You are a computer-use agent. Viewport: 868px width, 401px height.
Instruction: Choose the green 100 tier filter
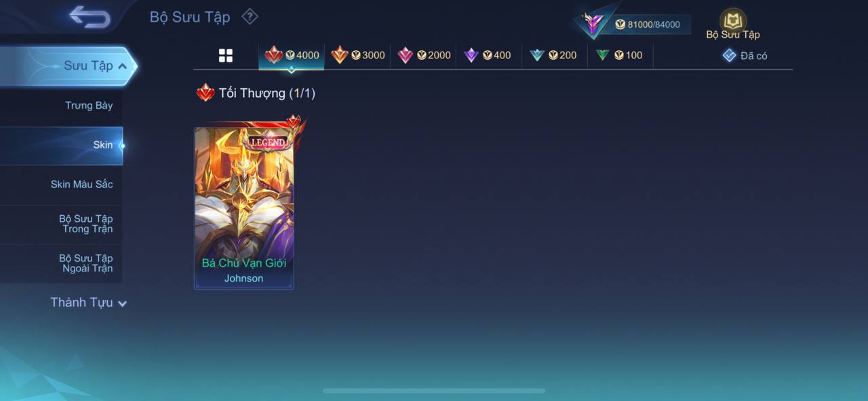619,55
